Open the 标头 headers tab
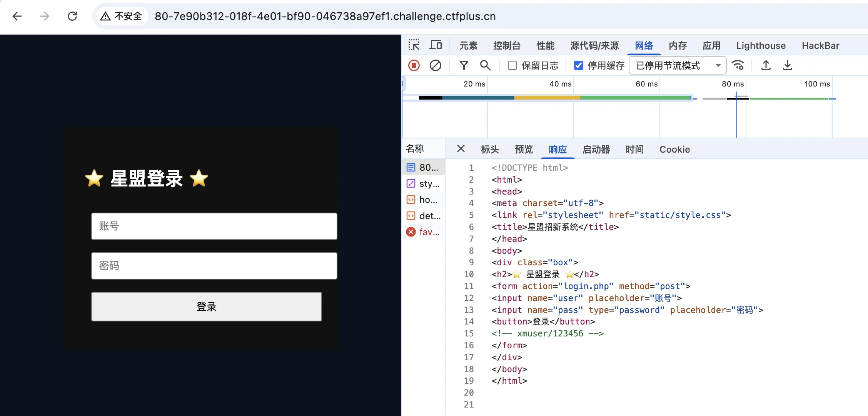 [x=490, y=149]
